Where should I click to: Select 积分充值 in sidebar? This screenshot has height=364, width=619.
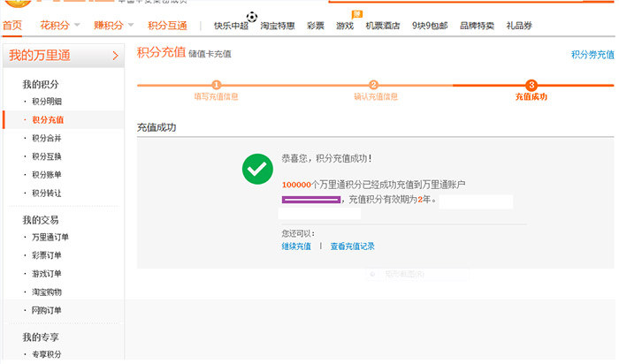[48, 120]
